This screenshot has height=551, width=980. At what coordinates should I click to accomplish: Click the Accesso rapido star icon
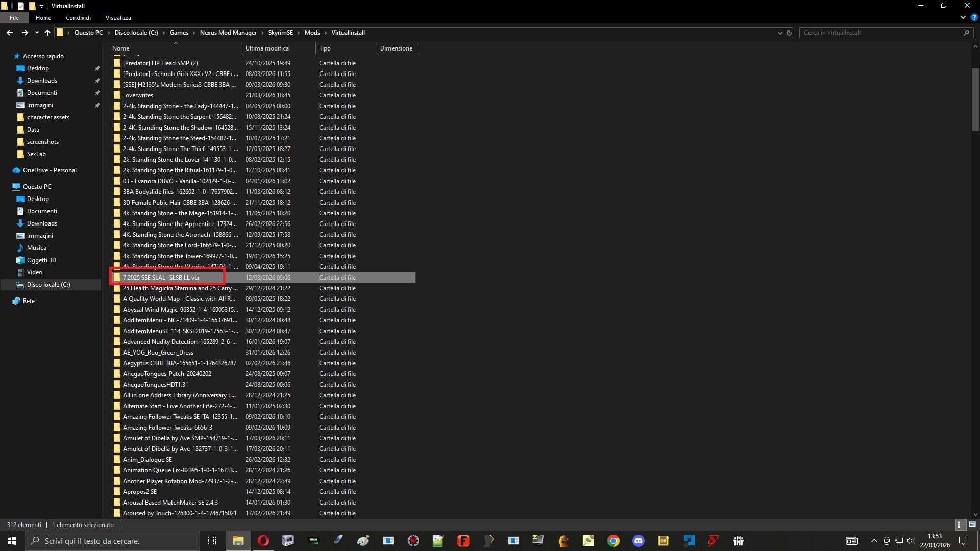(x=17, y=56)
